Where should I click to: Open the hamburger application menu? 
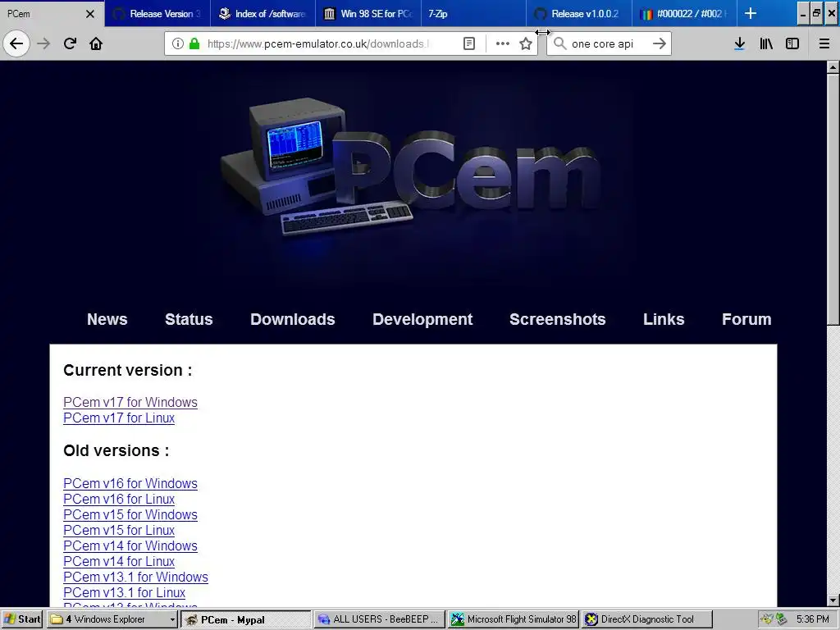pyautogui.click(x=824, y=43)
